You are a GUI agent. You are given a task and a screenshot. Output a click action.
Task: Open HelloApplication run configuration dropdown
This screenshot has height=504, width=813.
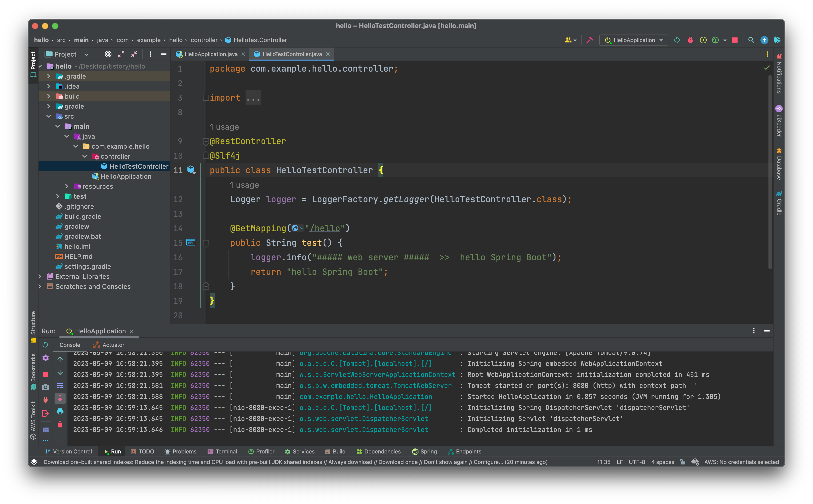pos(634,40)
